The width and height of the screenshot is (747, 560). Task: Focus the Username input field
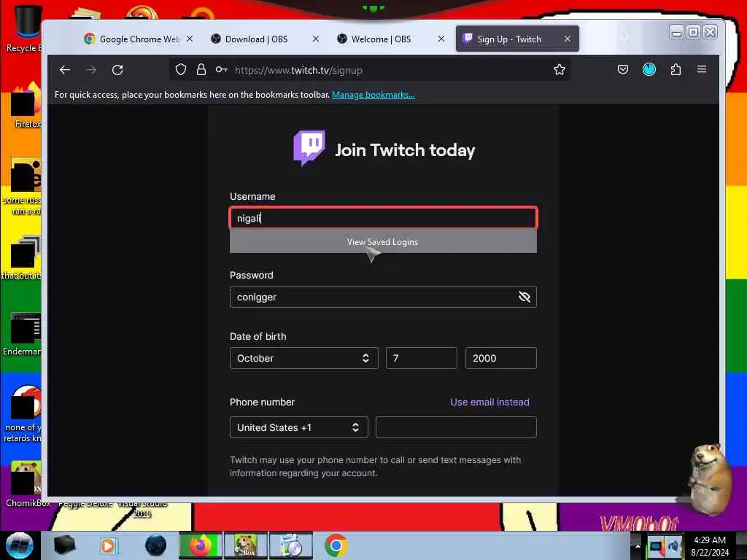point(383,218)
